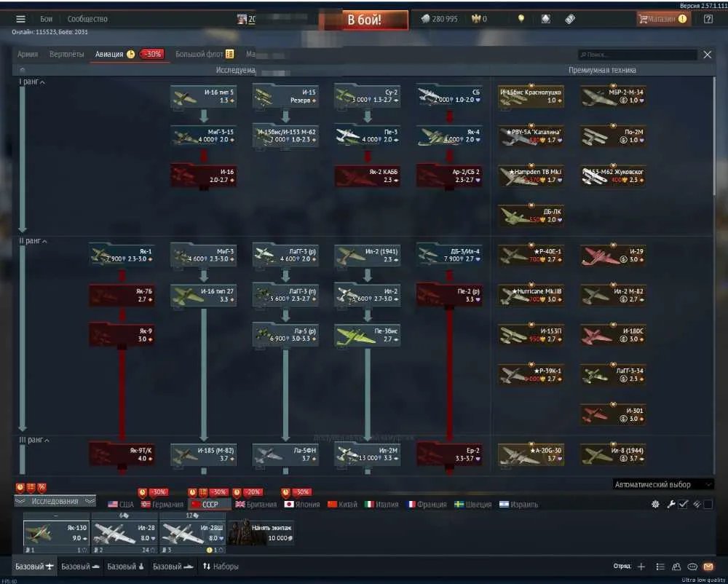Open the Автоматический выбор dropdown

(x=662, y=484)
